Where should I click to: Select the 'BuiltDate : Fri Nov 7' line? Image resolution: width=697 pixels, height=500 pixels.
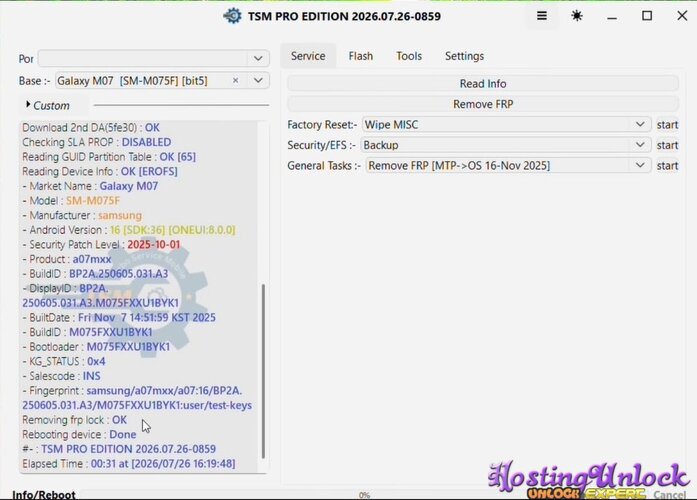[x=119, y=317]
